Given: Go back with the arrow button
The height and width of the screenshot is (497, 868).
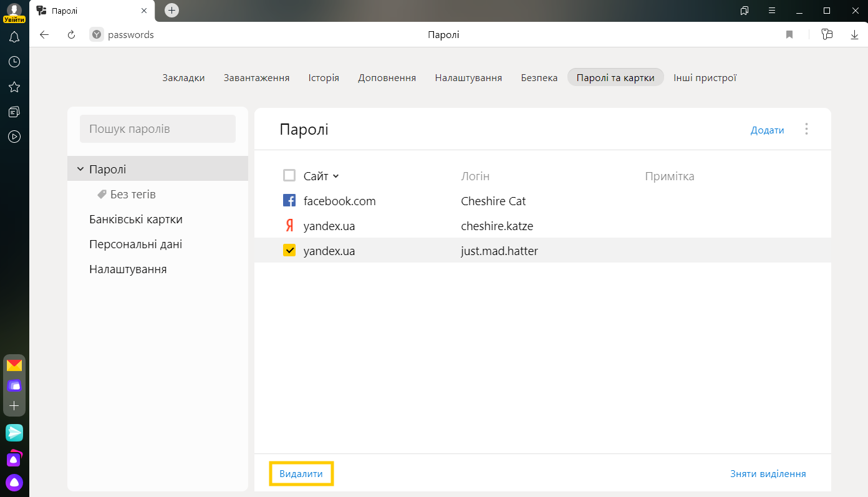Looking at the screenshot, I should [44, 35].
